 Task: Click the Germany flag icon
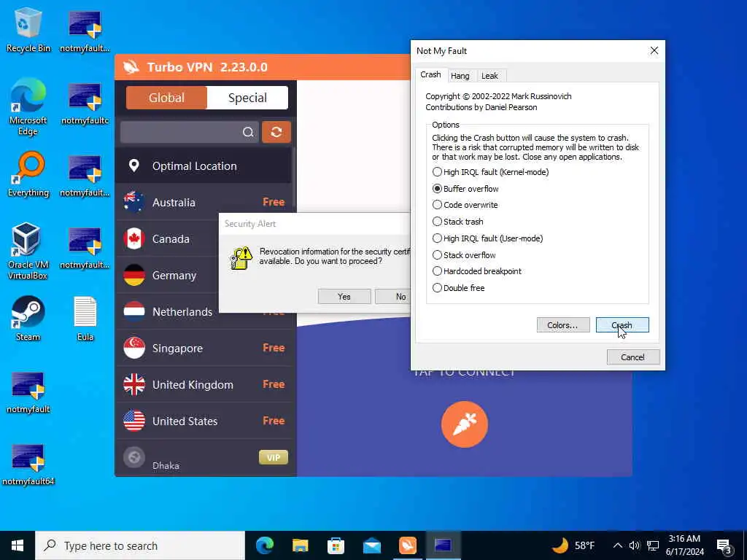click(134, 275)
